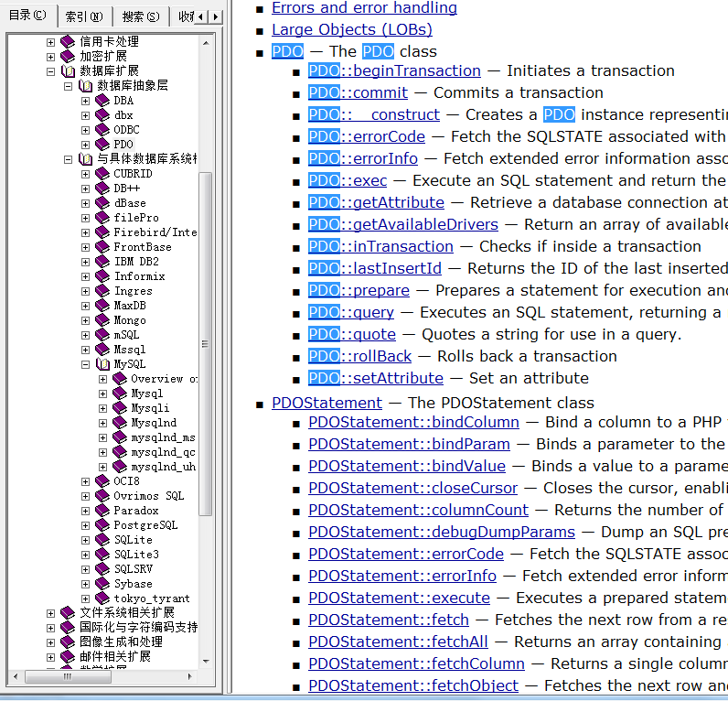
Task: Click the book icon next to DBA
Action: pyautogui.click(x=102, y=101)
